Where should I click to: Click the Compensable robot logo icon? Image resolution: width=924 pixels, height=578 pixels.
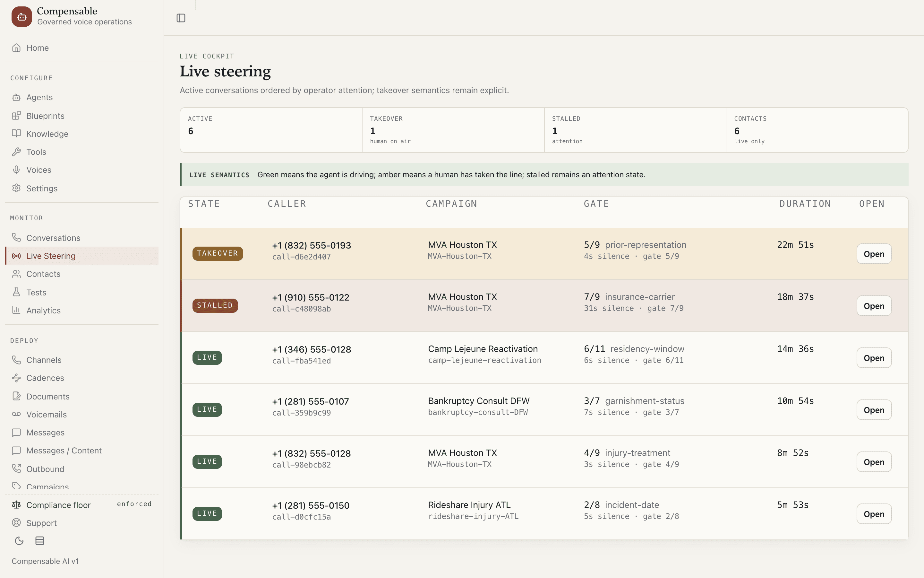[22, 17]
